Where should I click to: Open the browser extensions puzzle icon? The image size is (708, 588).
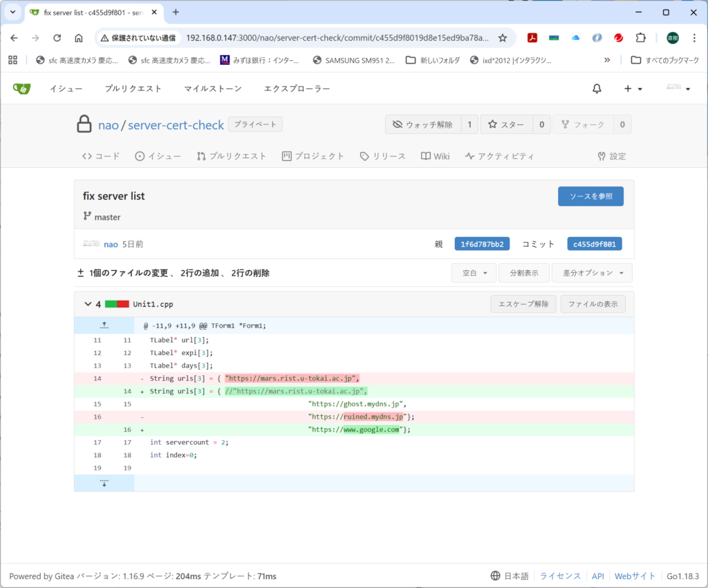click(640, 38)
